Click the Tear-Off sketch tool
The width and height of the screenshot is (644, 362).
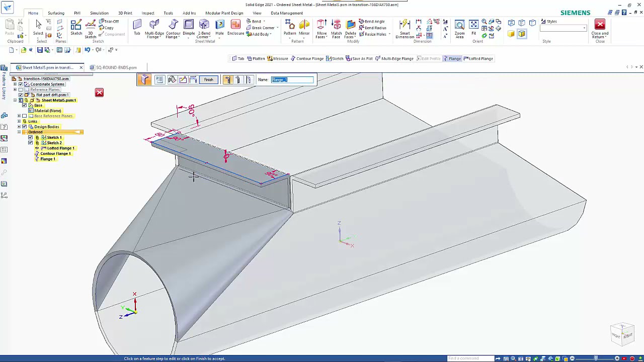[x=109, y=22]
